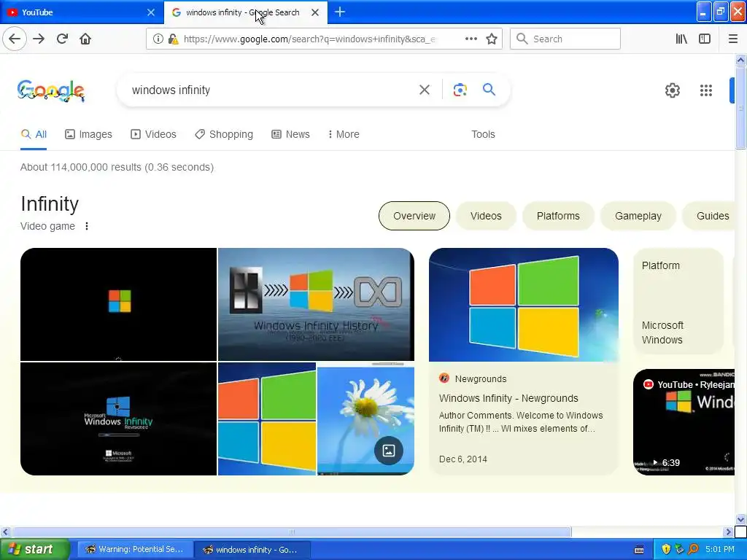Go back with the browser back arrow
747x560 pixels.
15,39
